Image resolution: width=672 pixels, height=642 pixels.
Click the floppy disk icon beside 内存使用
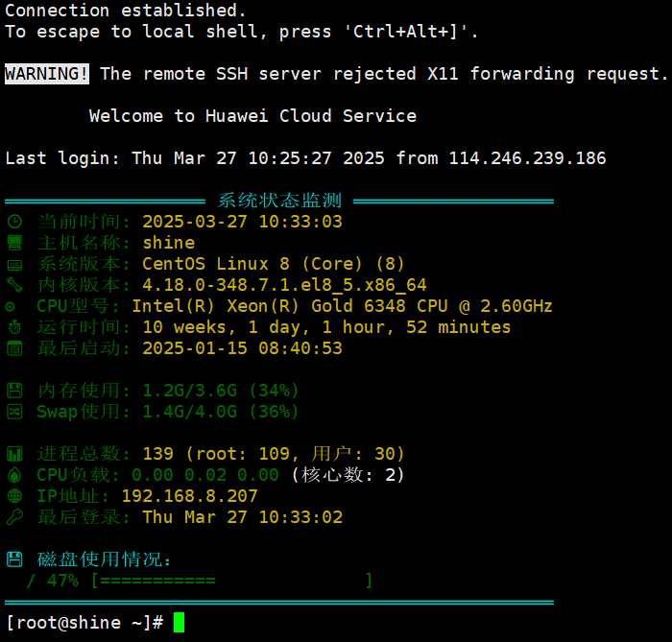pos(14,391)
